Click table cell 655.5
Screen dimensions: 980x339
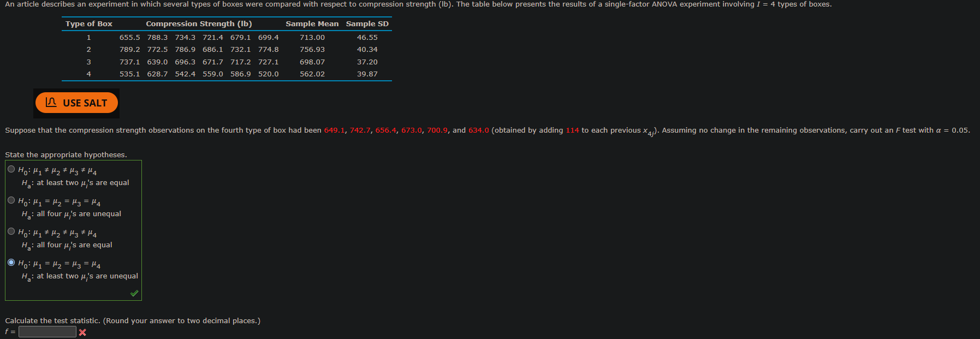pyautogui.click(x=130, y=38)
